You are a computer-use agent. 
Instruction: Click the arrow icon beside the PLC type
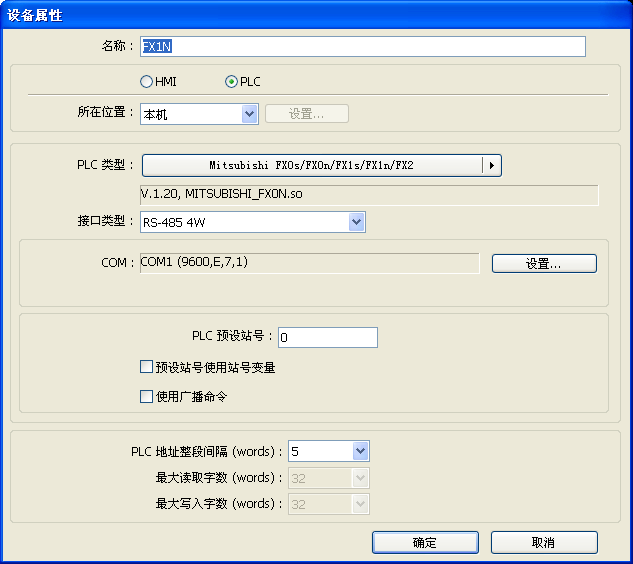pyautogui.click(x=491, y=165)
